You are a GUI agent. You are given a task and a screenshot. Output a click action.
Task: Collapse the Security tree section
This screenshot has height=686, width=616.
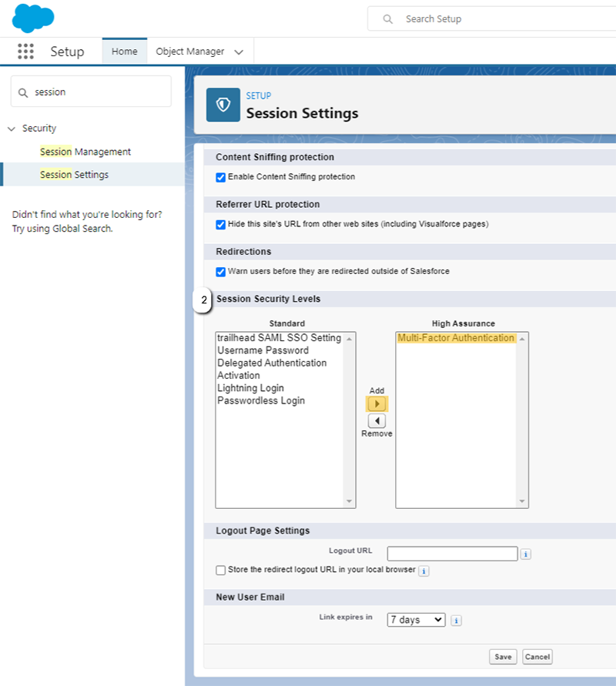[x=12, y=129]
